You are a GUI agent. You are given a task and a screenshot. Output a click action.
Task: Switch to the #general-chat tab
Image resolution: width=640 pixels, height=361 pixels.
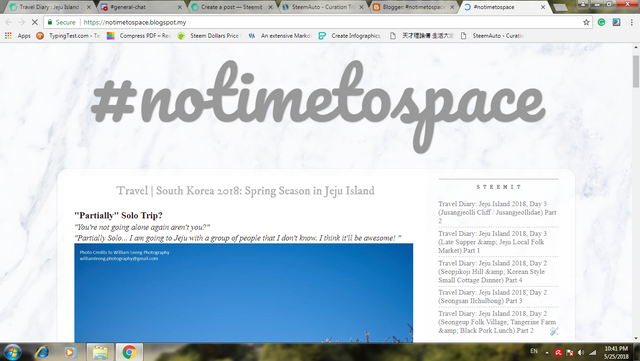(139, 7)
